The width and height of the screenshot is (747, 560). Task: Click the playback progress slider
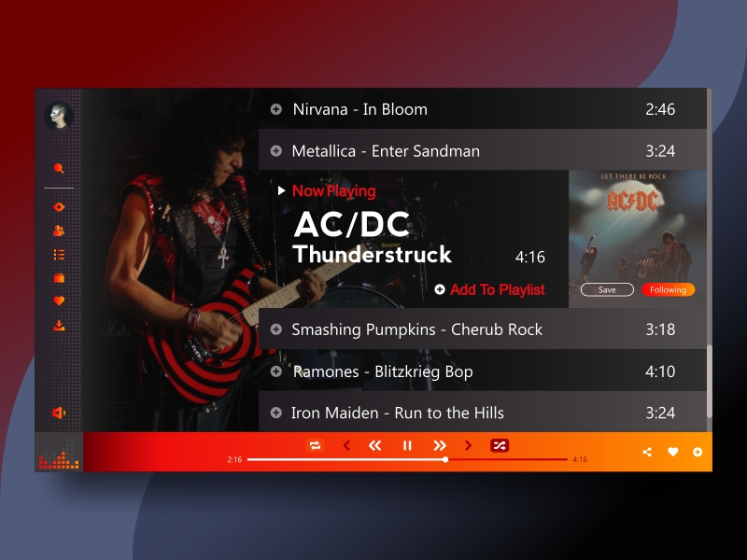tap(407, 459)
